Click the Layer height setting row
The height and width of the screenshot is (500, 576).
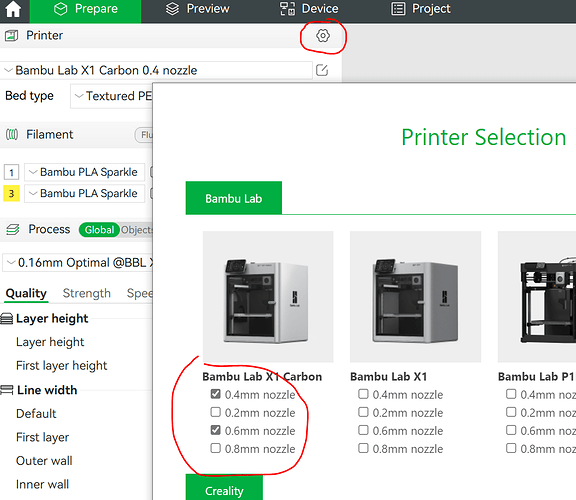[50, 342]
